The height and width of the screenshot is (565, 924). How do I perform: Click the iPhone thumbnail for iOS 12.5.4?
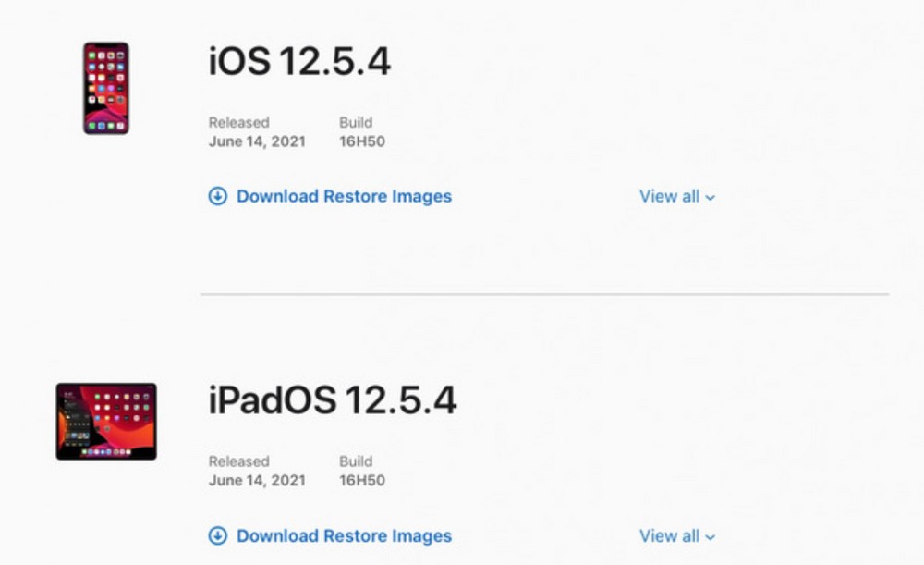[106, 88]
